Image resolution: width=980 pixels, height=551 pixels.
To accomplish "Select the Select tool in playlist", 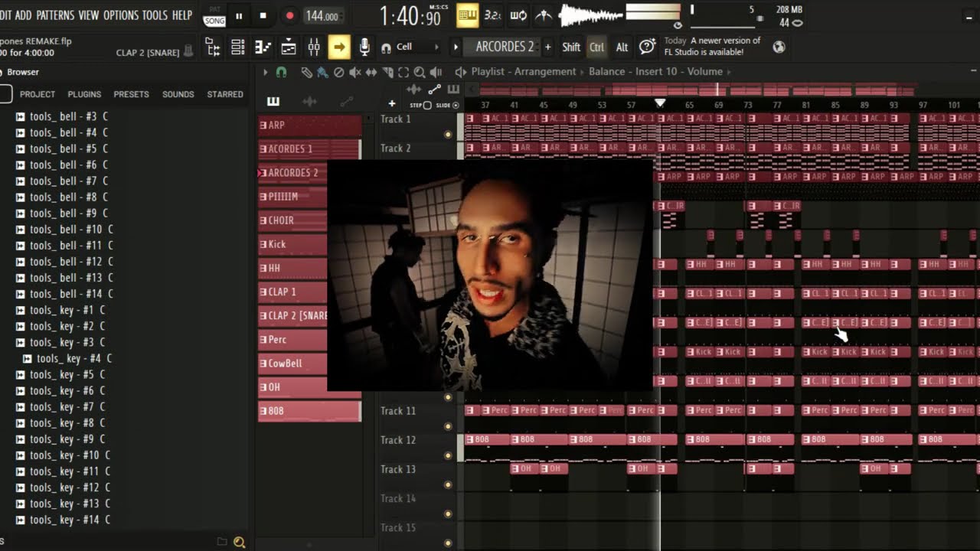I will [x=403, y=72].
